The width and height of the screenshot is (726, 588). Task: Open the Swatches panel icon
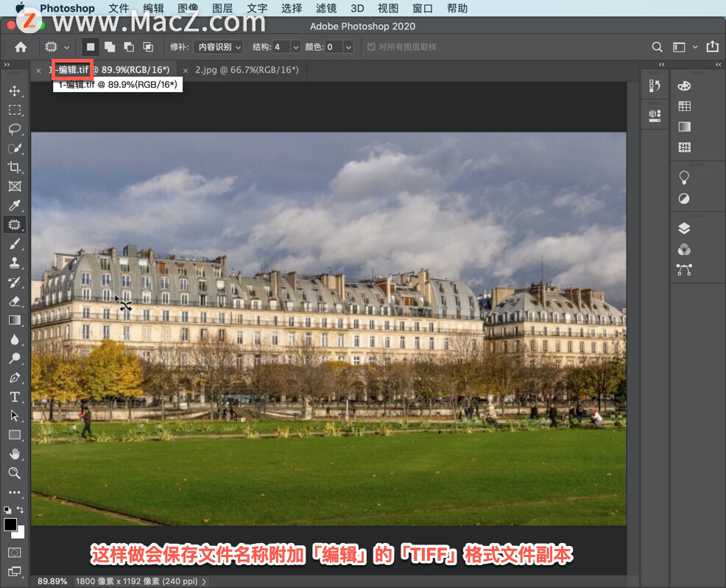pyautogui.click(x=684, y=107)
